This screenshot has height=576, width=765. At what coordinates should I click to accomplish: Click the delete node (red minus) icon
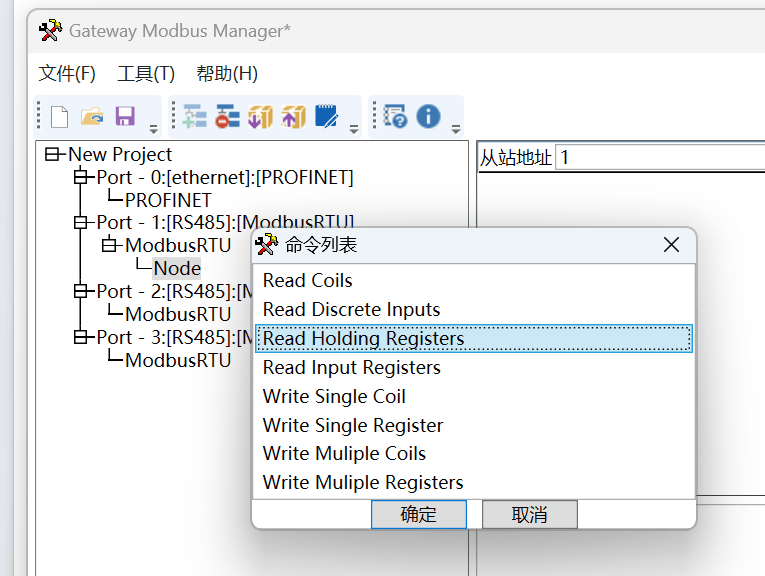[x=227, y=117]
